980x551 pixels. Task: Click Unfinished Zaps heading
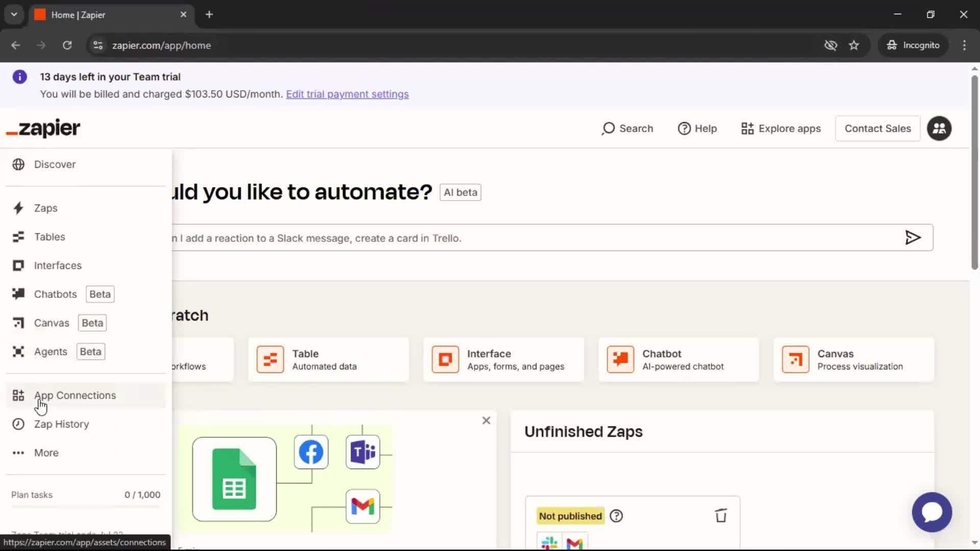(583, 432)
